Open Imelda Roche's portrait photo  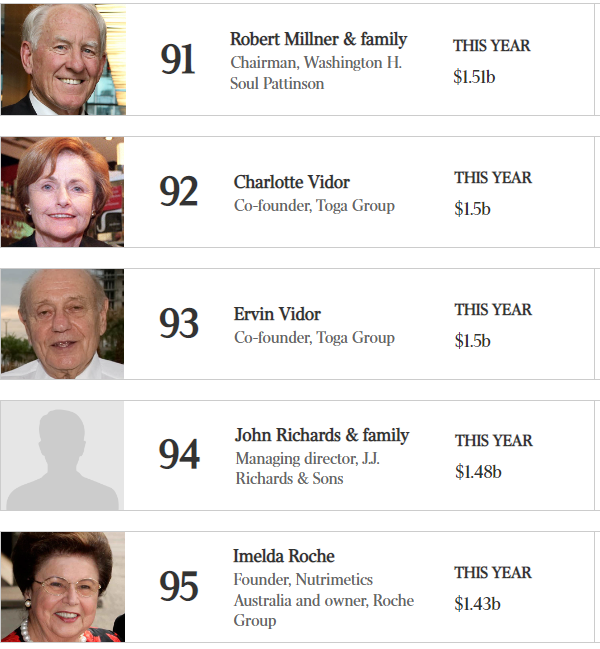63,587
